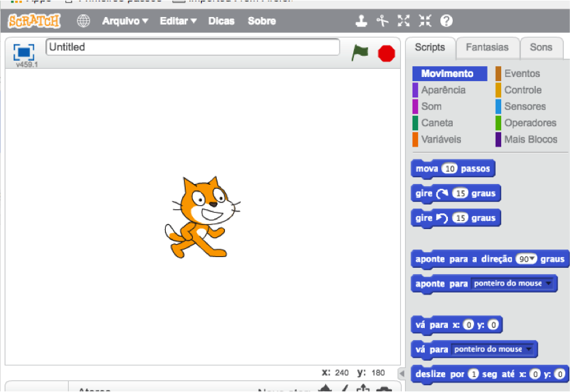Click the y value in deslize block

click(560, 374)
